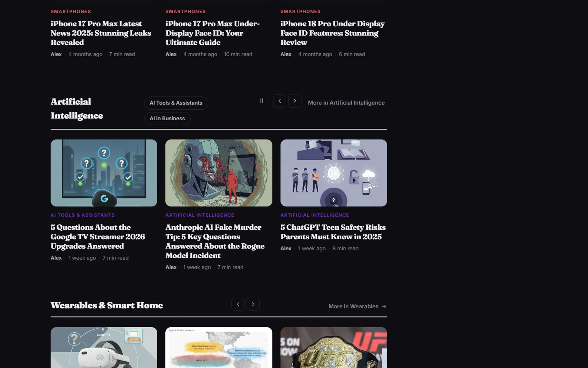Open iPhone 17 Pro Max Latest News article
The height and width of the screenshot is (368, 588).
click(101, 33)
